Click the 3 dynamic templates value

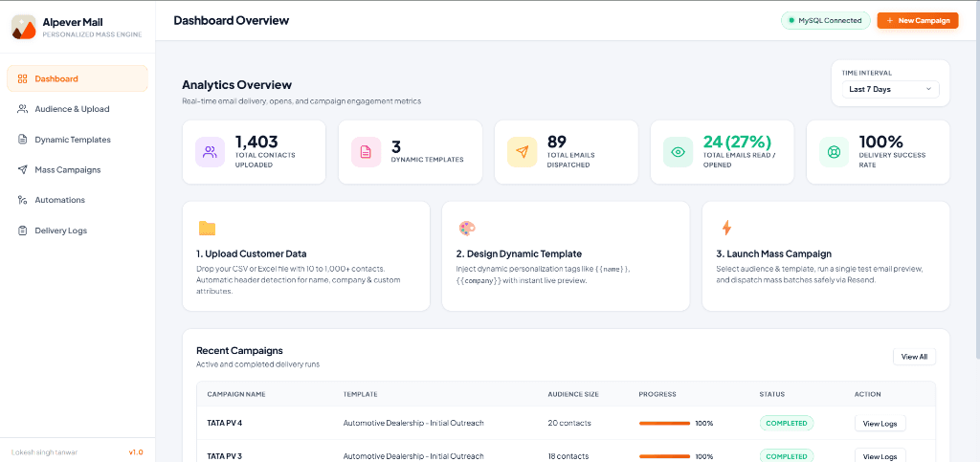pos(395,147)
